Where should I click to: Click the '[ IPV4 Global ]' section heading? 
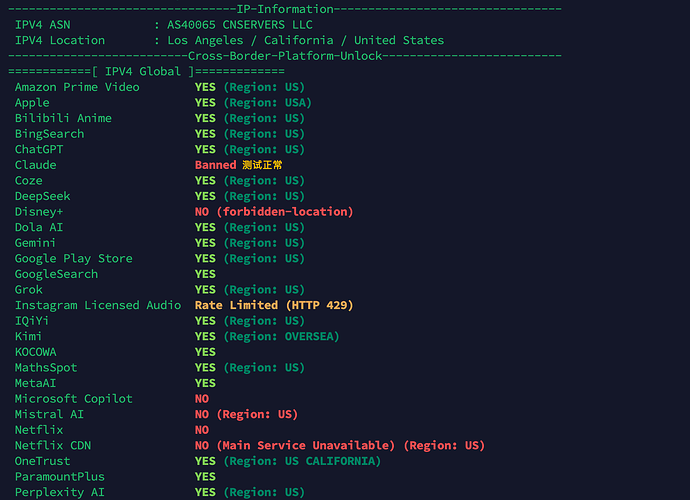pos(143,71)
